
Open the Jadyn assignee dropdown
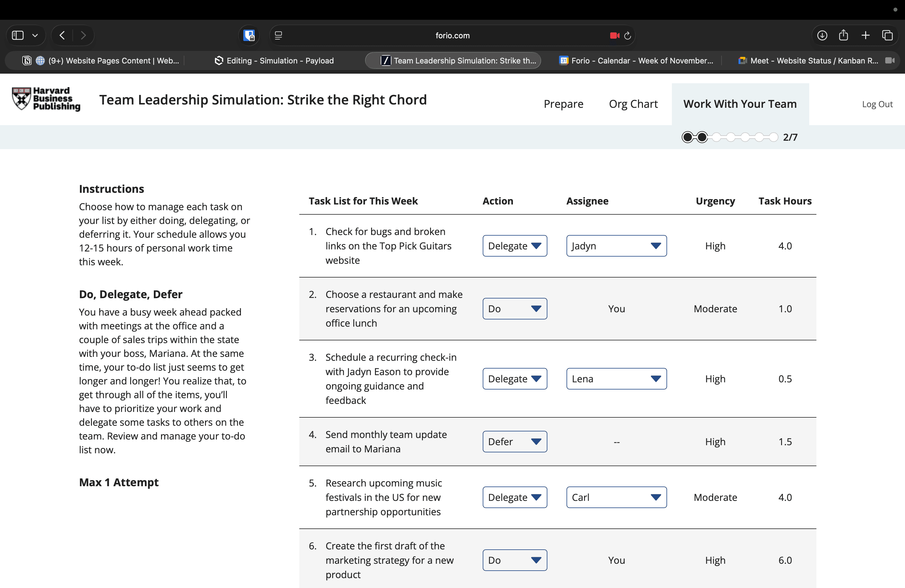click(616, 246)
